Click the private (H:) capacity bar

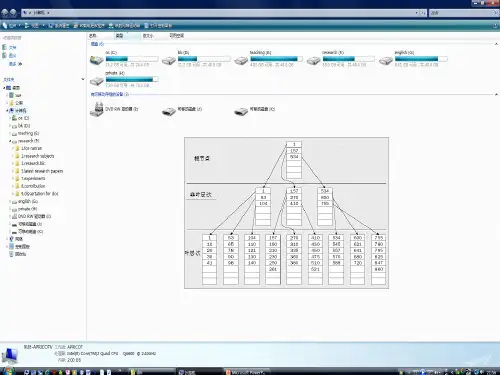(132, 79)
